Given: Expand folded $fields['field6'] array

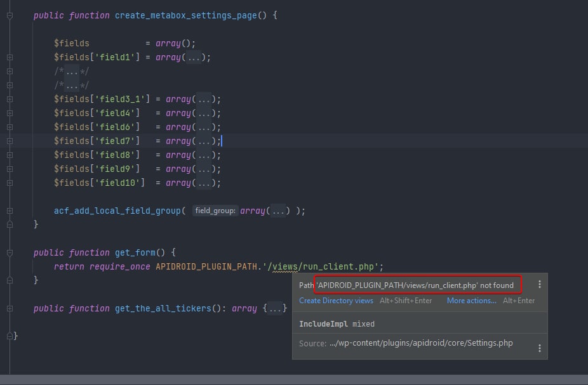Looking at the screenshot, I should (x=10, y=127).
